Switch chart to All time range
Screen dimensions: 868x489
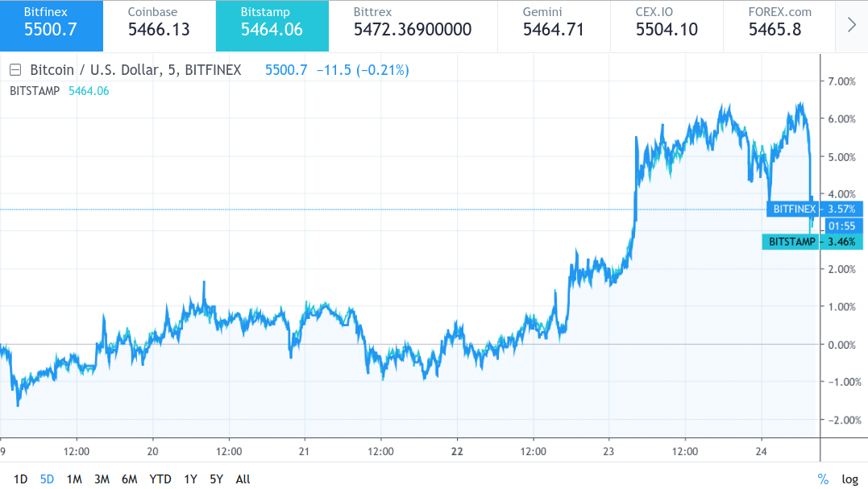243,479
